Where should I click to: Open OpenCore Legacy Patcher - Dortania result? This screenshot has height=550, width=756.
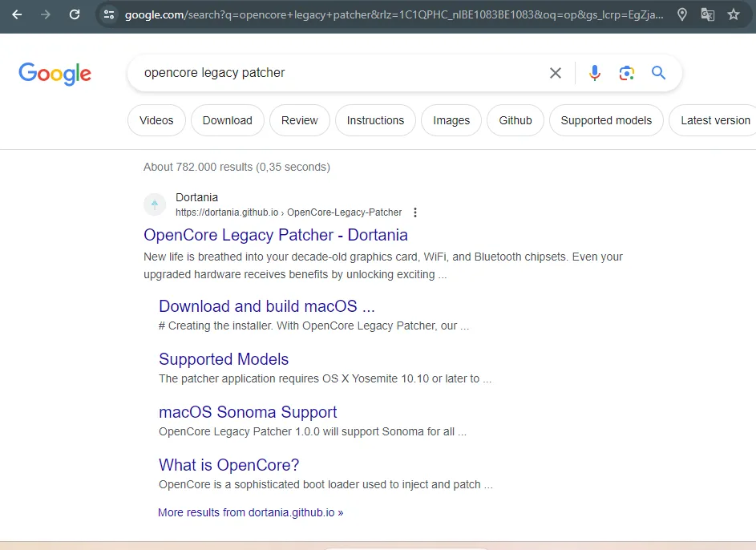pos(276,235)
